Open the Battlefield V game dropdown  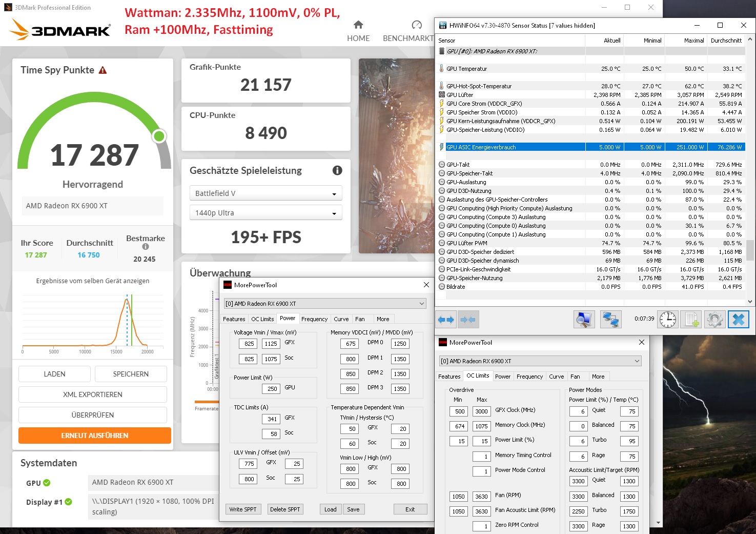click(265, 193)
